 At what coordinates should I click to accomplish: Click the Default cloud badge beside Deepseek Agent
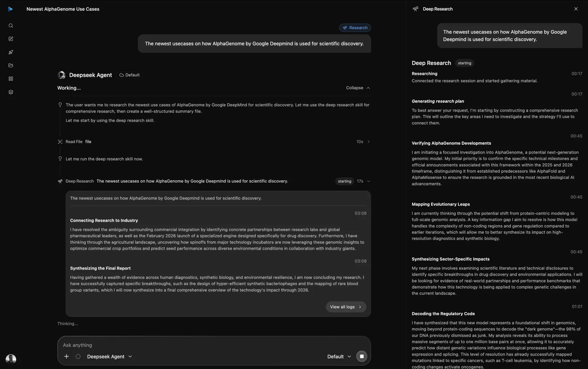(129, 75)
